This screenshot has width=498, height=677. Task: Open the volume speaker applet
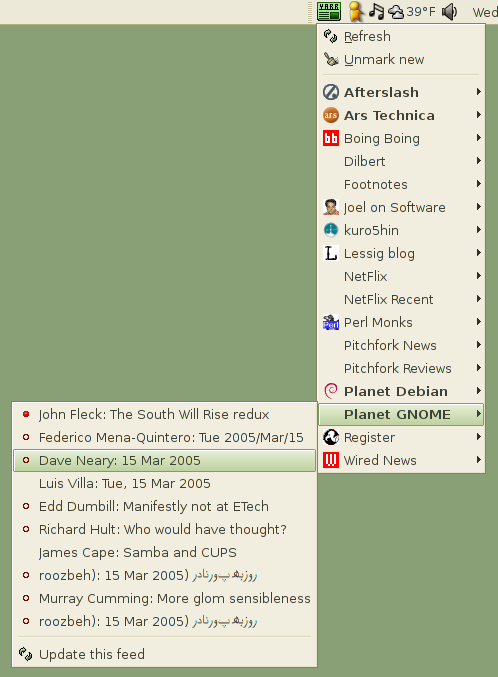pos(449,12)
